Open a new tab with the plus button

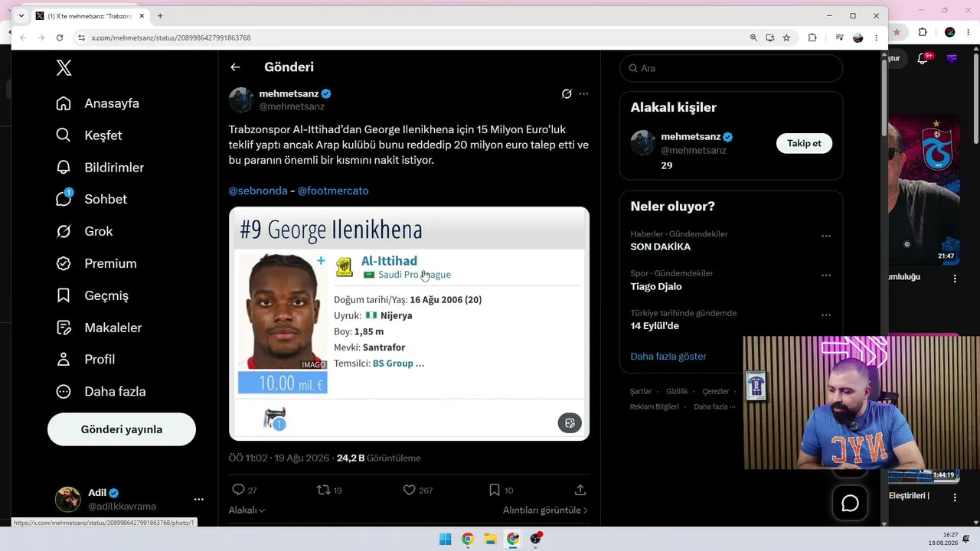coord(160,15)
